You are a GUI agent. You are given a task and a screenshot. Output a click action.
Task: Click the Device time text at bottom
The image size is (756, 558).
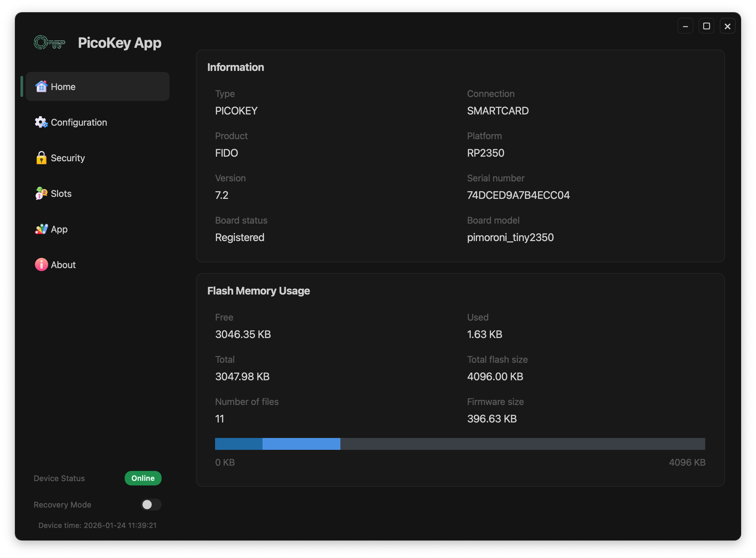[x=97, y=525]
